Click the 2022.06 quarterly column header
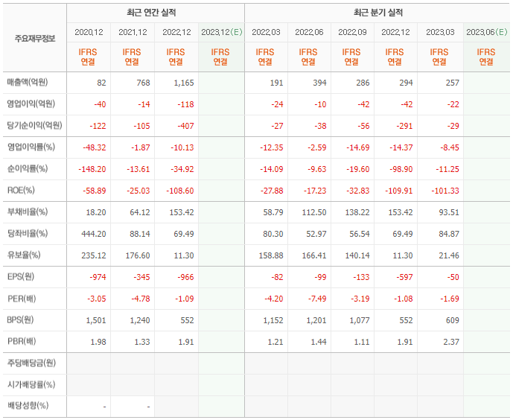The height and width of the screenshot is (420, 513). pos(309,32)
